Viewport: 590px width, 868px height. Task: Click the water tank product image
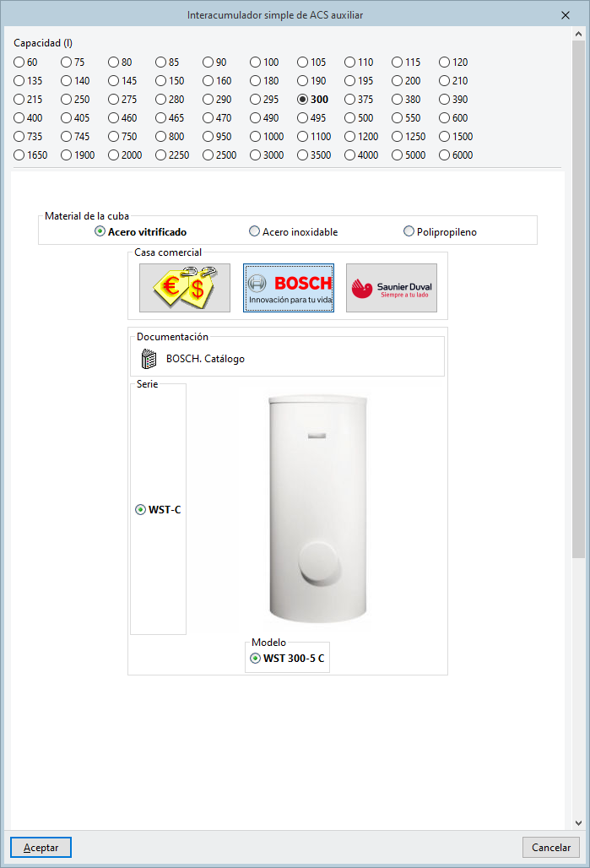pos(317,508)
